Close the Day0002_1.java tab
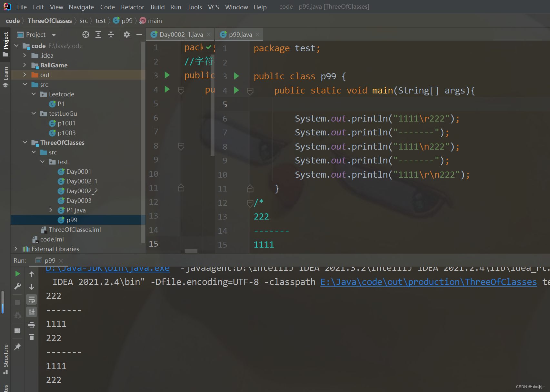Screen dimensions: 550x392 [x=209, y=34]
